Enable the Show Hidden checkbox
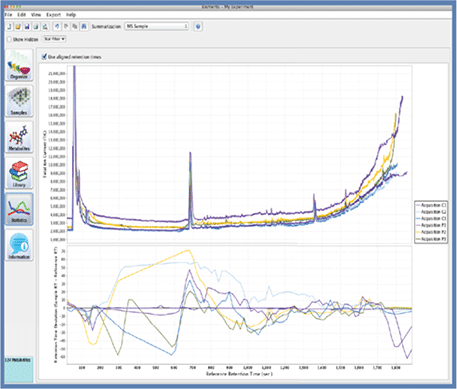Screen dimensions: 457x389 [x=9, y=39]
